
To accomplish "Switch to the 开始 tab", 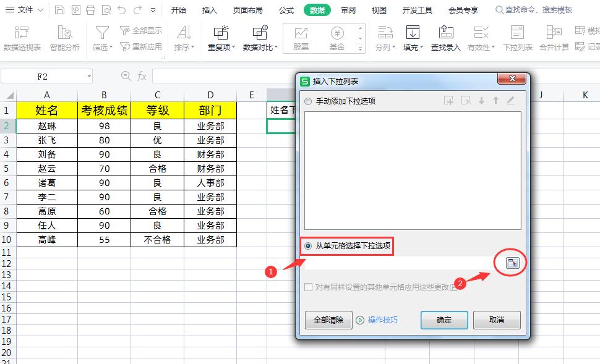I will click(178, 11).
